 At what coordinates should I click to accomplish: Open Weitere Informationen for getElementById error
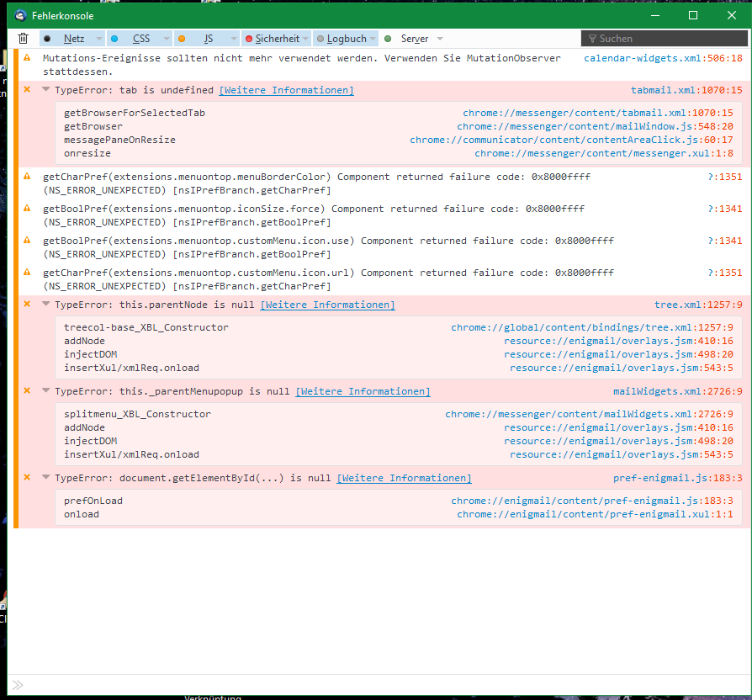point(404,478)
